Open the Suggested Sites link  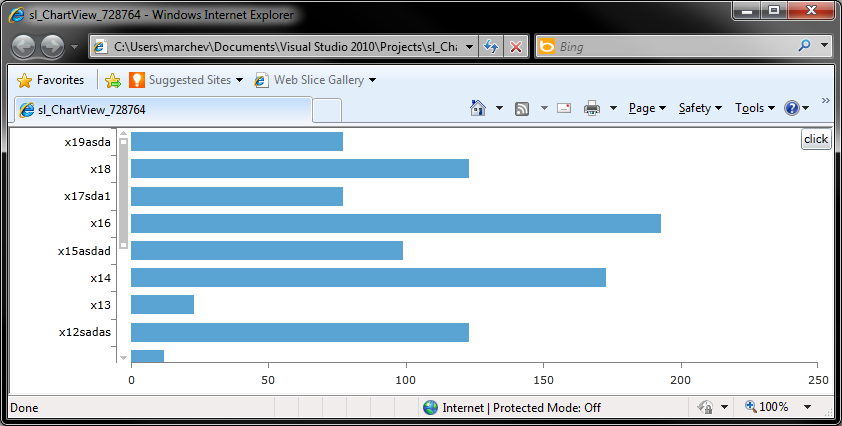pos(185,80)
